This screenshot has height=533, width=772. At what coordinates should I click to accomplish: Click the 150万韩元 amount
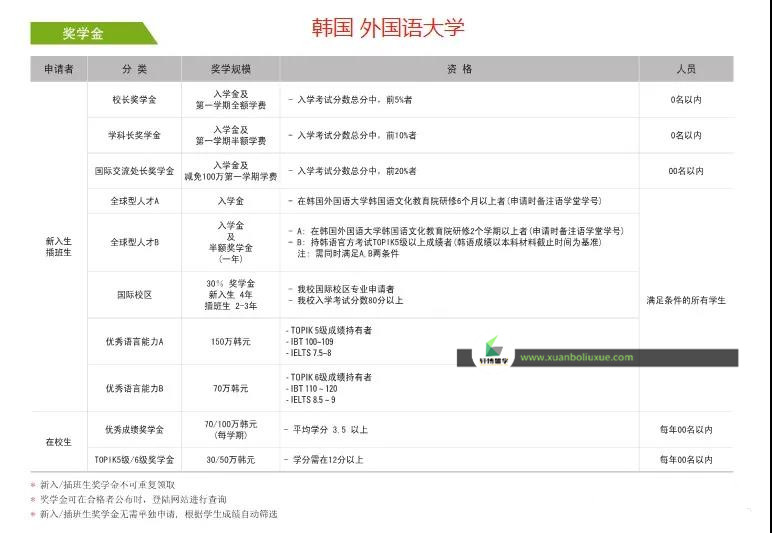231,342
